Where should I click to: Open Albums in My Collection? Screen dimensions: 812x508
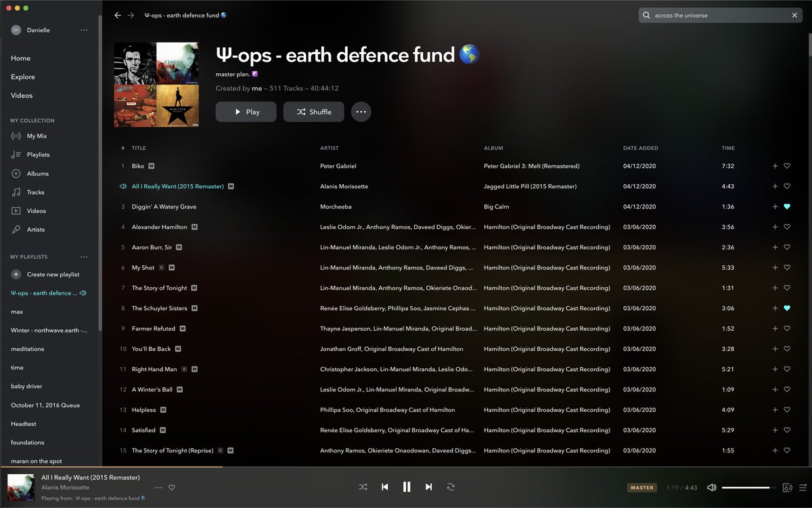click(37, 173)
